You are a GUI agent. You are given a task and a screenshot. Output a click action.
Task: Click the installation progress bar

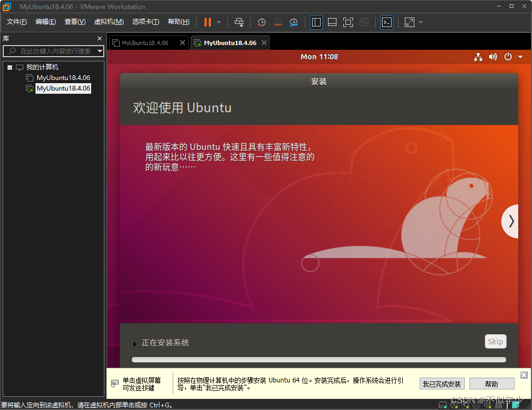coord(318,360)
